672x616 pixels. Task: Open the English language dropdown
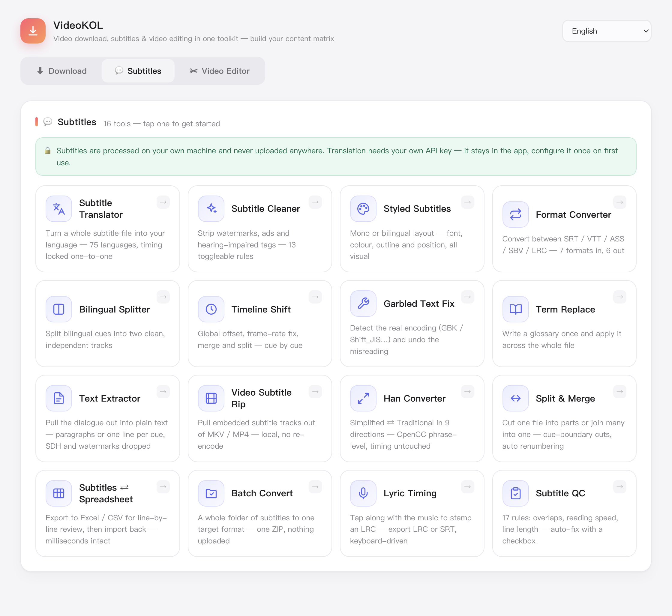tap(607, 31)
